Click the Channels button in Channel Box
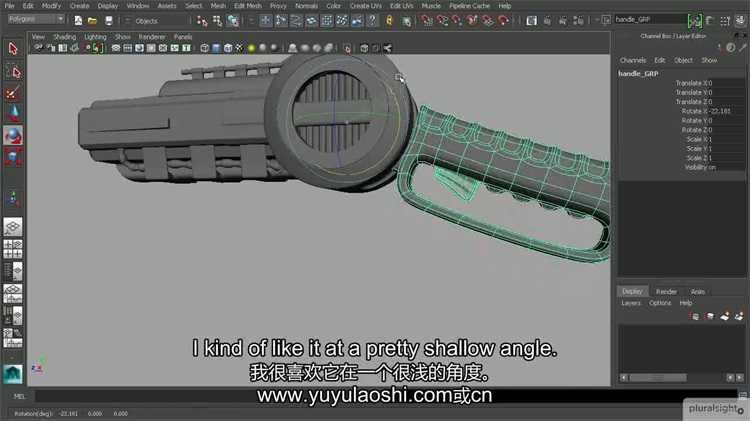Viewport: 750px width, 421px height. [x=633, y=60]
